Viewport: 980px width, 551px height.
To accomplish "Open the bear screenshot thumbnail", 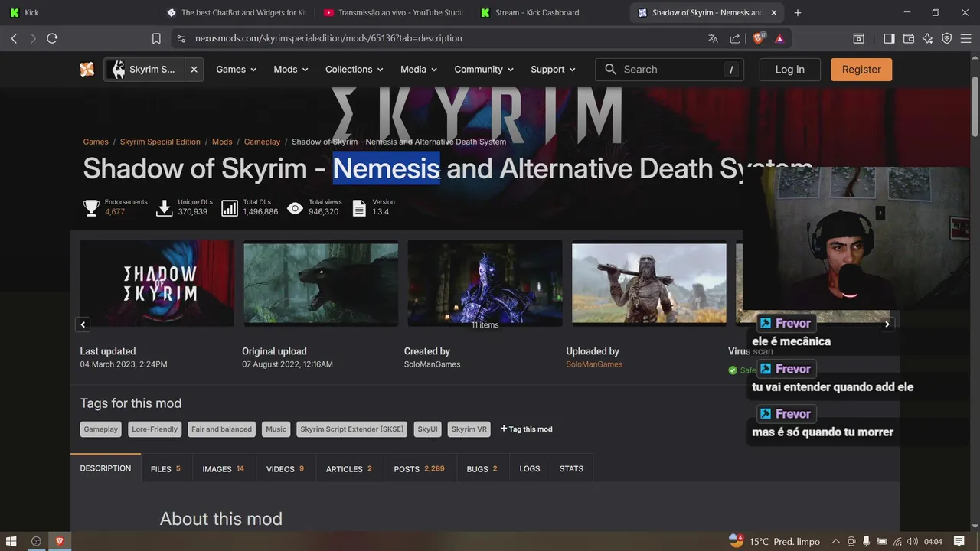I will 321,283.
